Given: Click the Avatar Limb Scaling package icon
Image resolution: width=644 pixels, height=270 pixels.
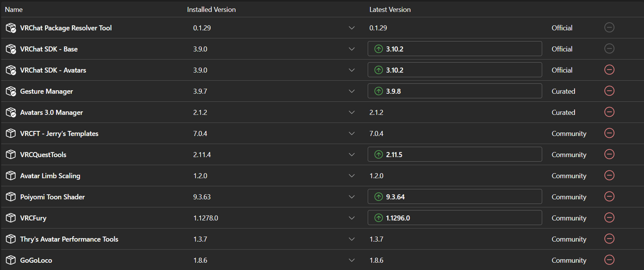Looking at the screenshot, I should [11, 176].
